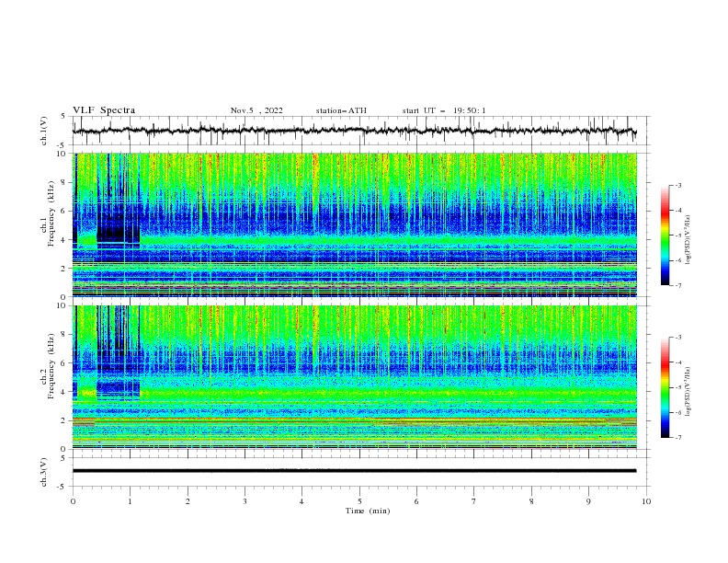Screen dimensions: 728x563
Task: Select the ch.2 "Frequency (kHz)" axis label
Action: pos(51,366)
